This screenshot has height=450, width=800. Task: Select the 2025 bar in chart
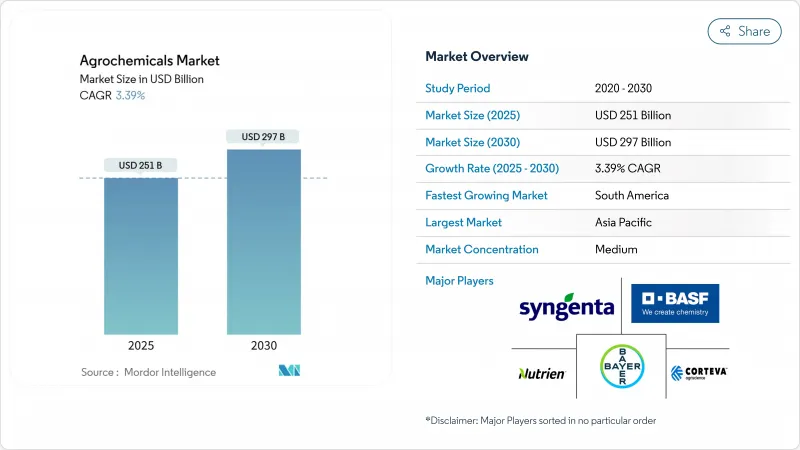coord(141,256)
